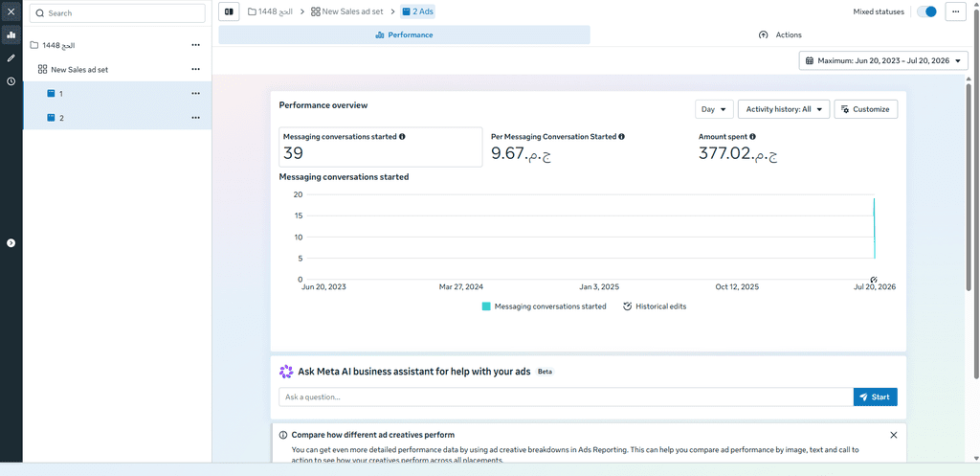The width and height of the screenshot is (980, 476).
Task: Click the Amount spent metric value
Action: (738, 153)
